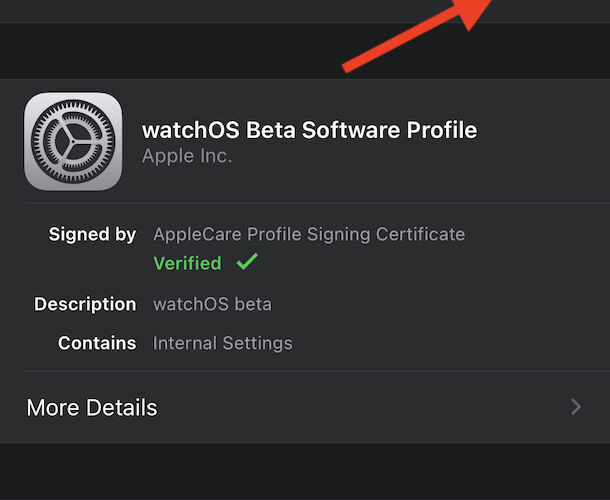610x500 pixels.
Task: Click the green Verified status text
Action: pyautogui.click(x=188, y=263)
